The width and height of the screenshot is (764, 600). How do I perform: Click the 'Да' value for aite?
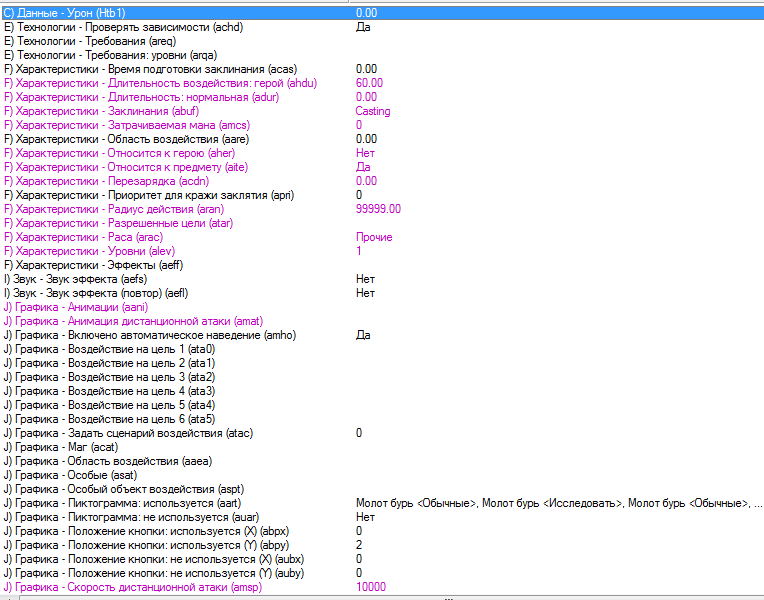pyautogui.click(x=363, y=167)
